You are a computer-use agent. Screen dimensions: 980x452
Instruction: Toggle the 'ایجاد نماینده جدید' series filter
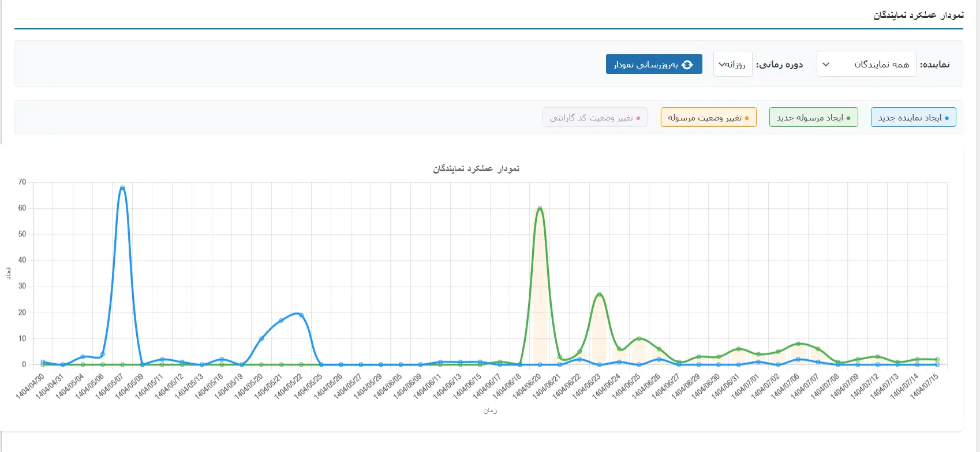(x=913, y=118)
